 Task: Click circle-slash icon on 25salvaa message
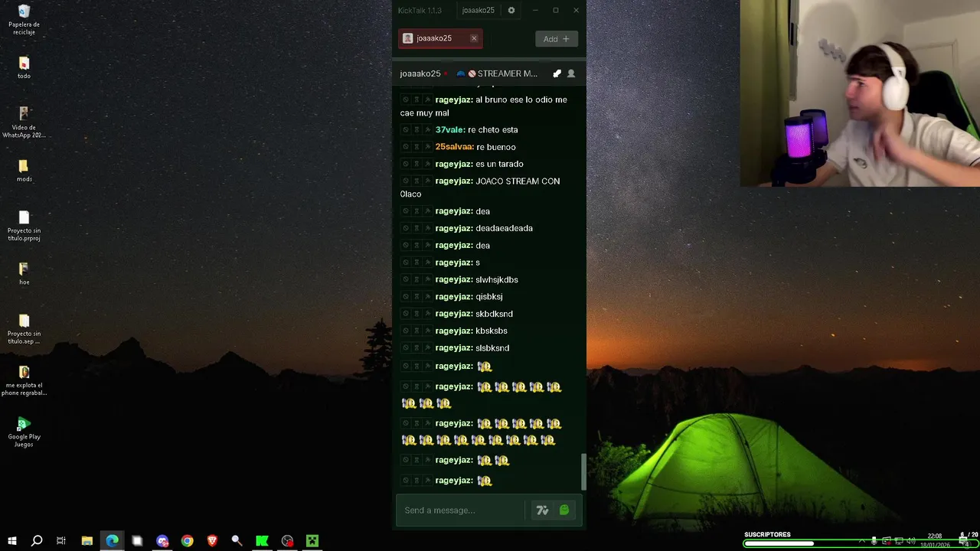tap(406, 147)
